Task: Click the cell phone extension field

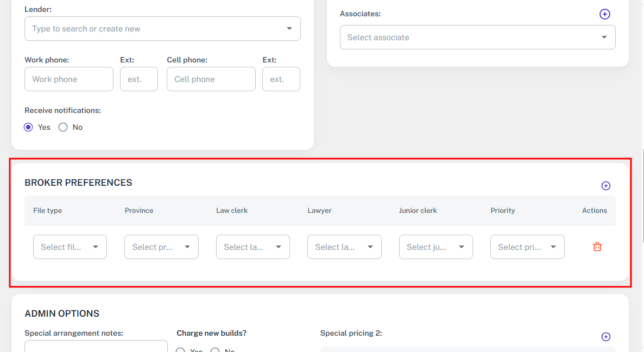Action: pyautogui.click(x=281, y=79)
